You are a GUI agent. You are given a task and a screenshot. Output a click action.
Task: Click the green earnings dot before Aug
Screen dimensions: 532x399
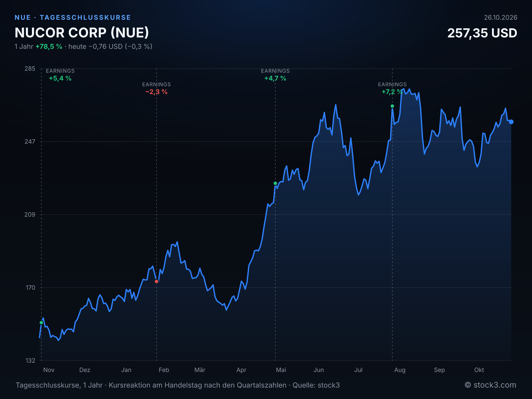tap(392, 106)
